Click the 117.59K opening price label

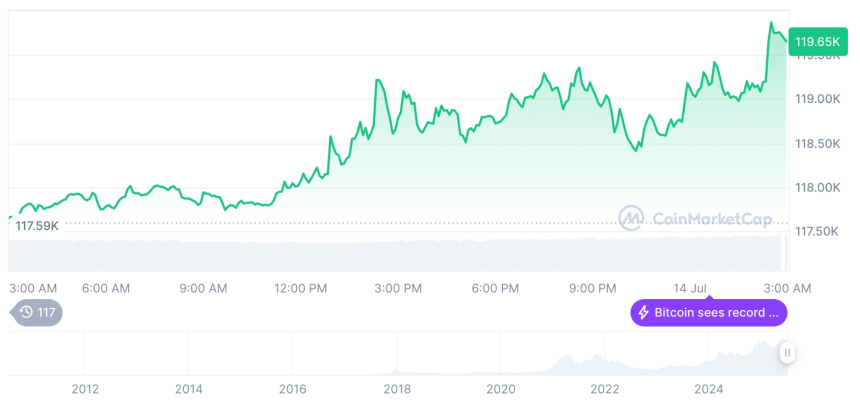[37, 226]
